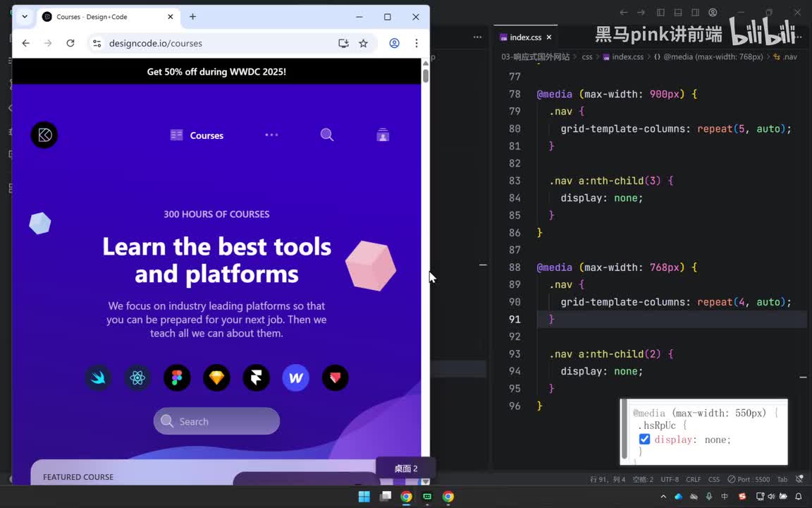Open the green app icon on taskbar
The height and width of the screenshot is (508, 812).
427,497
